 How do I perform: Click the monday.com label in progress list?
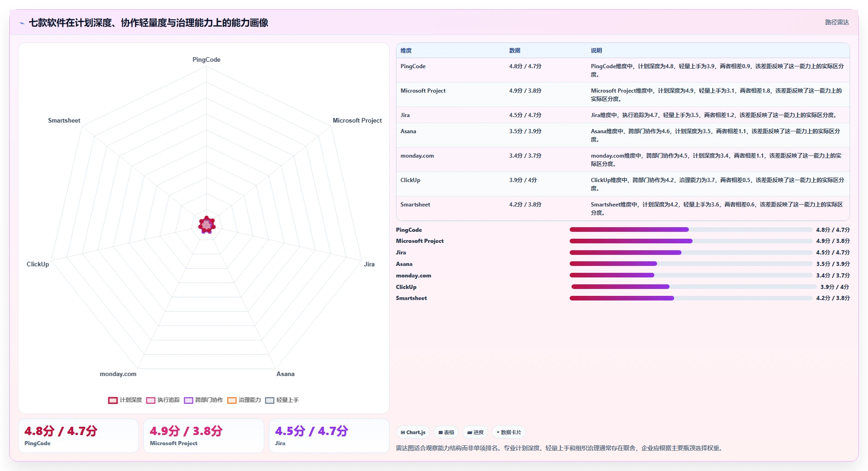pyautogui.click(x=414, y=276)
